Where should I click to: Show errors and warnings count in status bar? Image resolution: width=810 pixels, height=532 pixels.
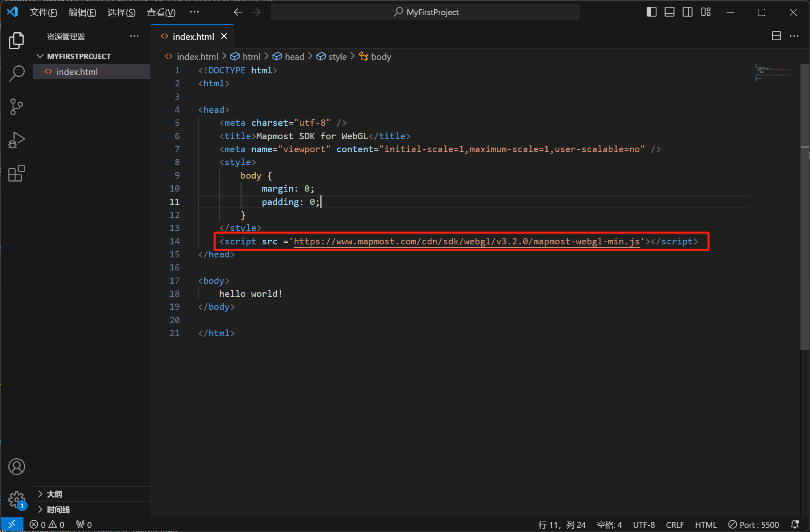[x=47, y=524]
